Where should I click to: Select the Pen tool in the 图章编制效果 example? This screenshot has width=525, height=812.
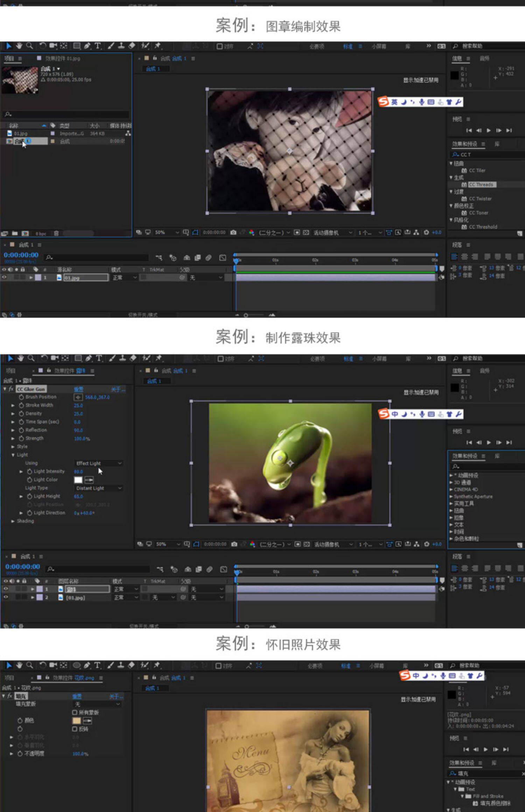click(87, 46)
